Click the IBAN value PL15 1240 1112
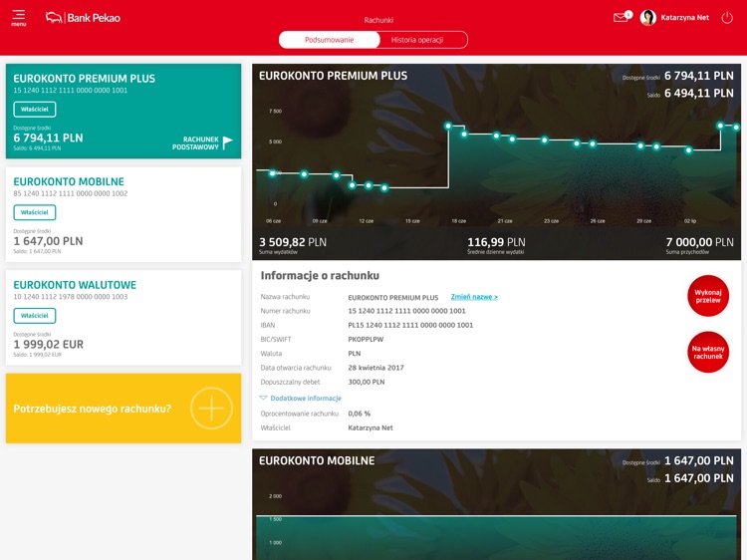The image size is (747, 560). click(x=410, y=325)
